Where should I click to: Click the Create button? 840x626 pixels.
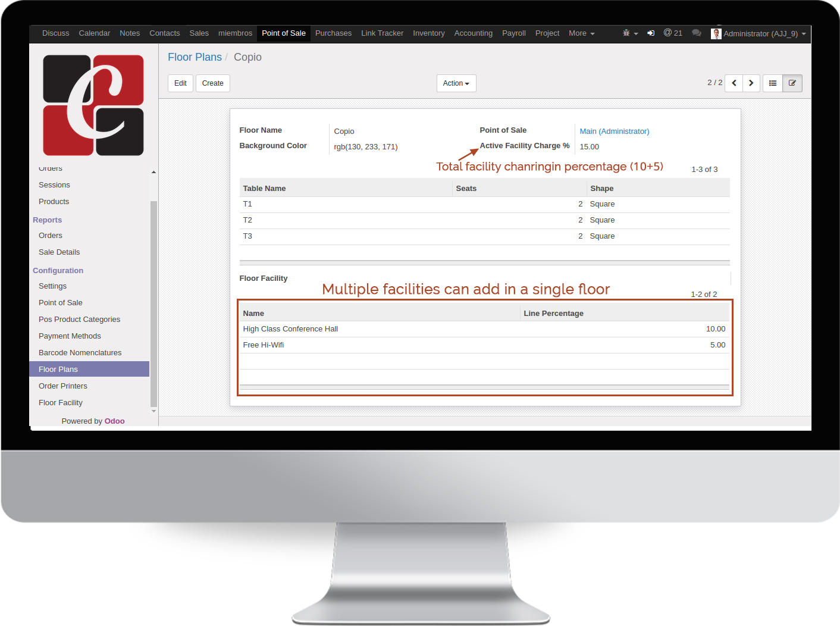point(213,83)
